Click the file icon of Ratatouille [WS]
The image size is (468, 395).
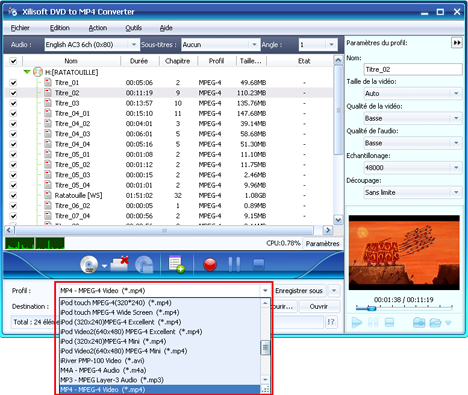48,195
